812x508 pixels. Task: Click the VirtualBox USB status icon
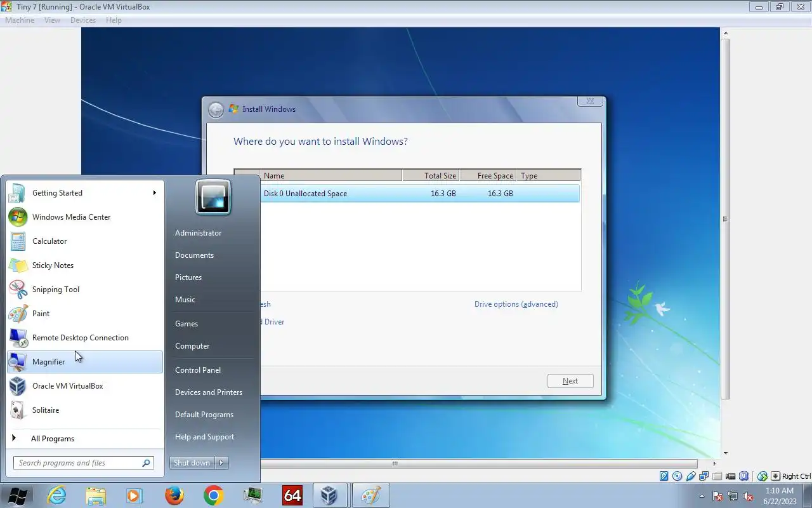[691, 476]
